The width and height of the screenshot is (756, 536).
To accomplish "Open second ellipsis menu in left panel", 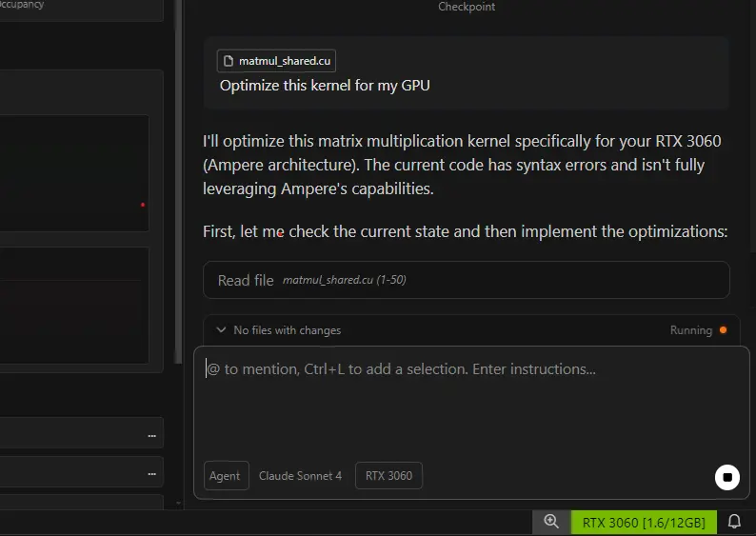I will point(151,473).
